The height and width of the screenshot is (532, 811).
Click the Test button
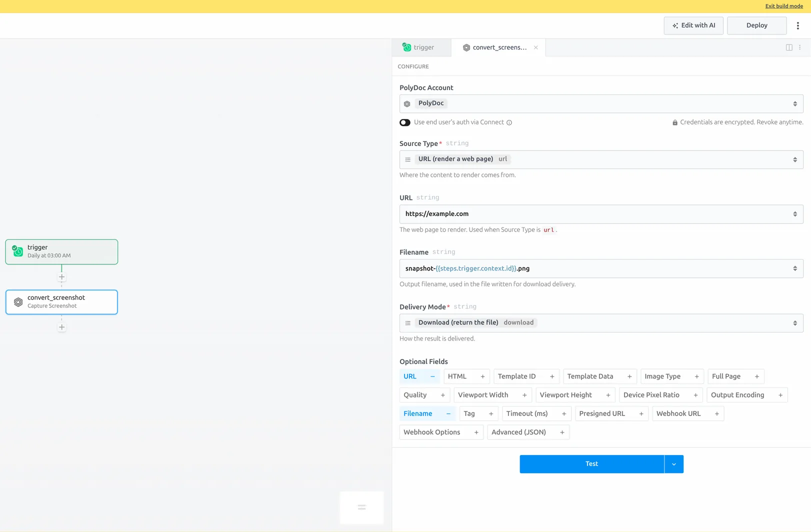[x=592, y=464]
